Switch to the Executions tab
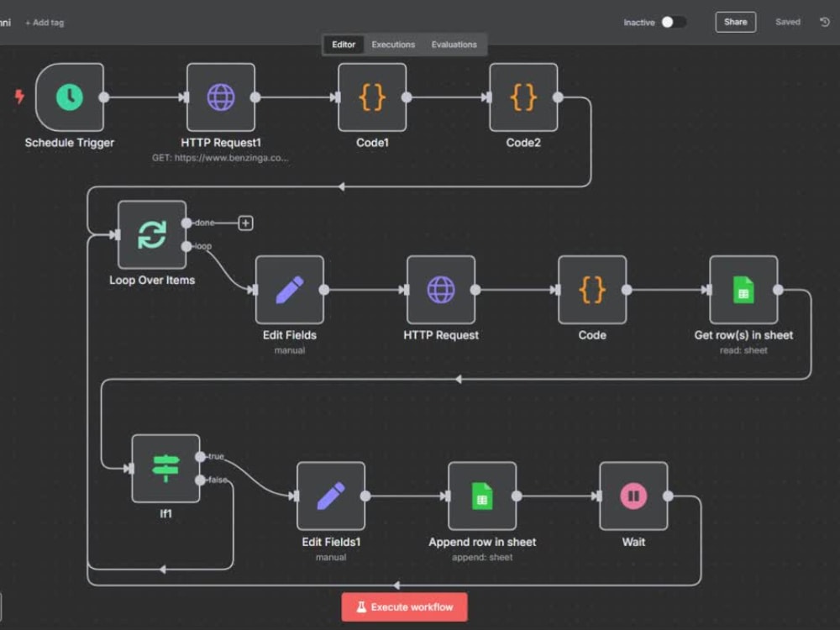Screen dimensions: 840x630 tap(393, 45)
